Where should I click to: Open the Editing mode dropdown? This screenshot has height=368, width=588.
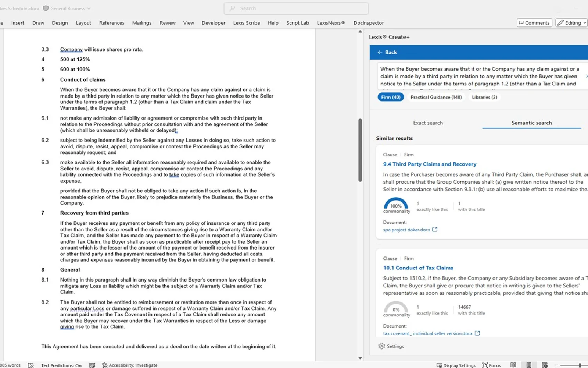[571, 23]
